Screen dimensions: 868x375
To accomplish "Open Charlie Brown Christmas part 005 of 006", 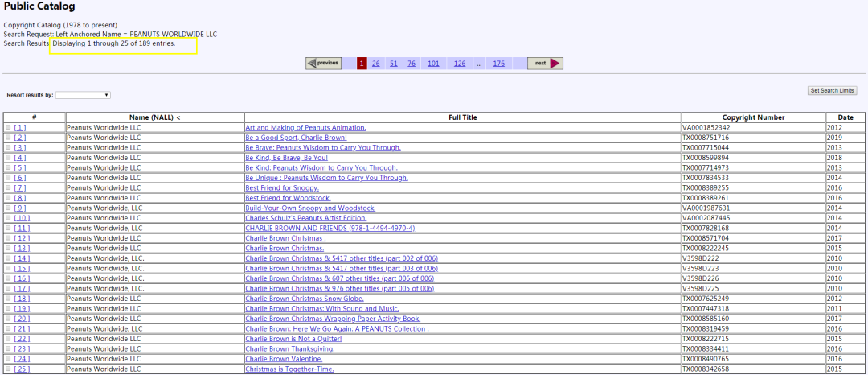I will [340, 289].
